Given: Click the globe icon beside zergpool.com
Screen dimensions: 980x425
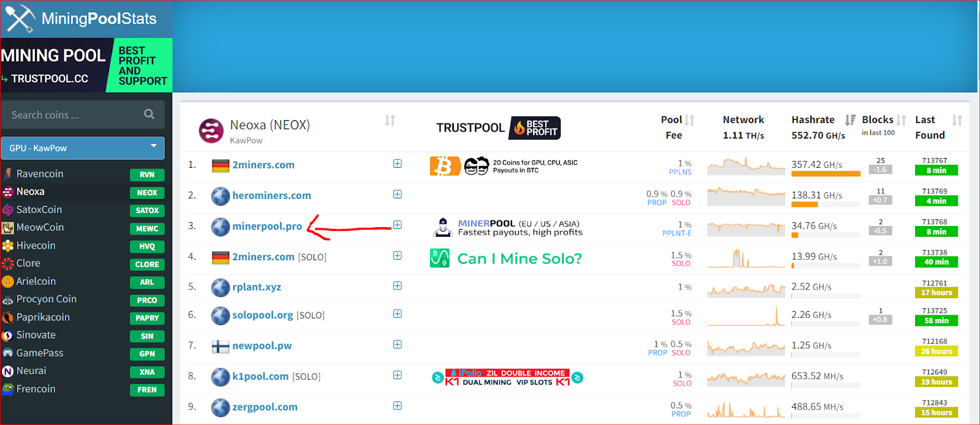Looking at the screenshot, I should tap(221, 407).
